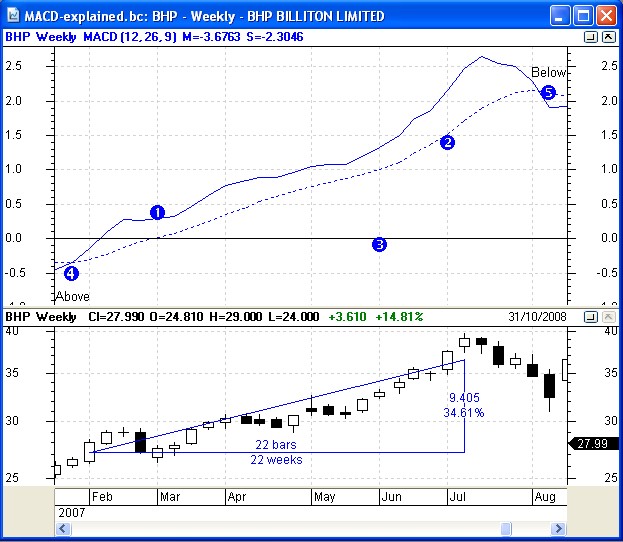Click the Aug month on time axis

pyautogui.click(x=545, y=497)
